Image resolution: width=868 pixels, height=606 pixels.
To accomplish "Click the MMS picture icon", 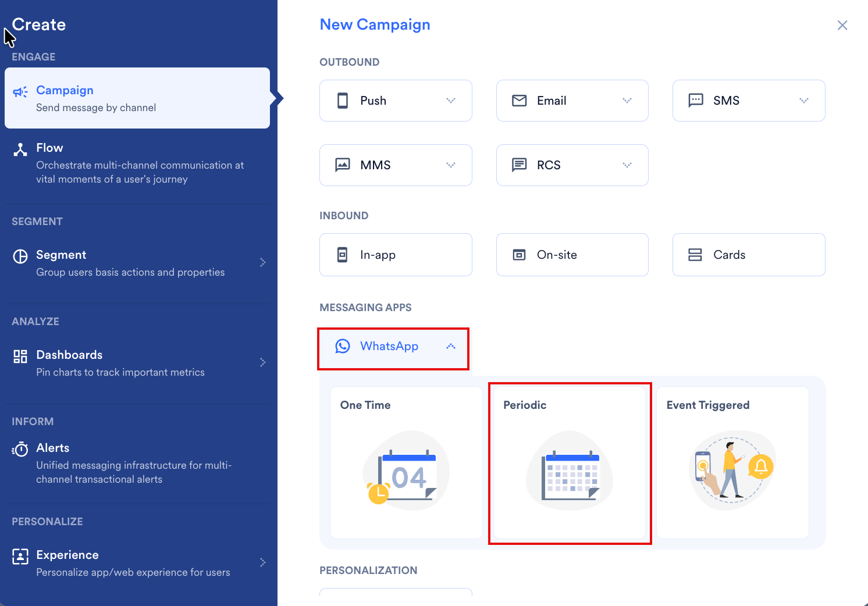I will coord(343,165).
